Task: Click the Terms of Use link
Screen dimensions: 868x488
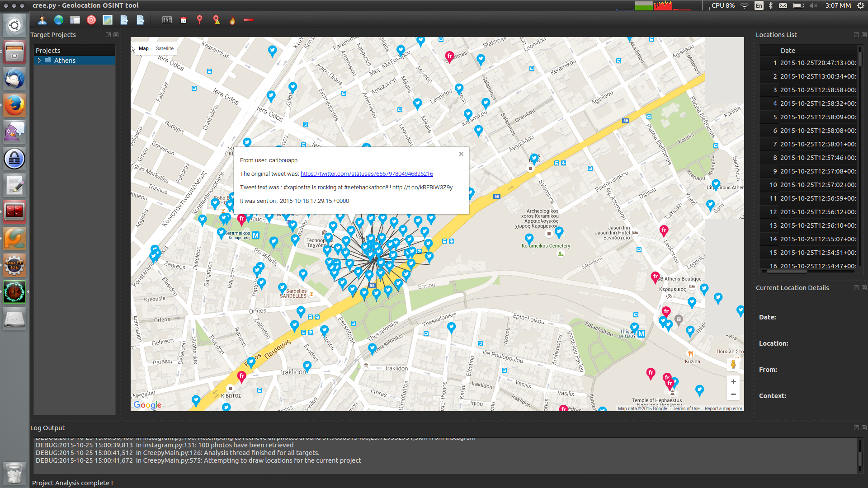Action: [x=686, y=408]
